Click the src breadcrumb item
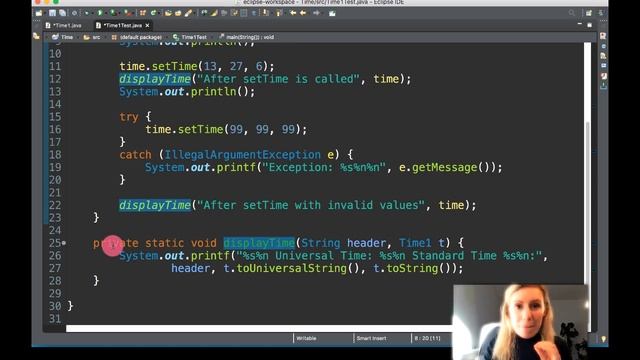The height and width of the screenshot is (360, 640). click(92, 37)
